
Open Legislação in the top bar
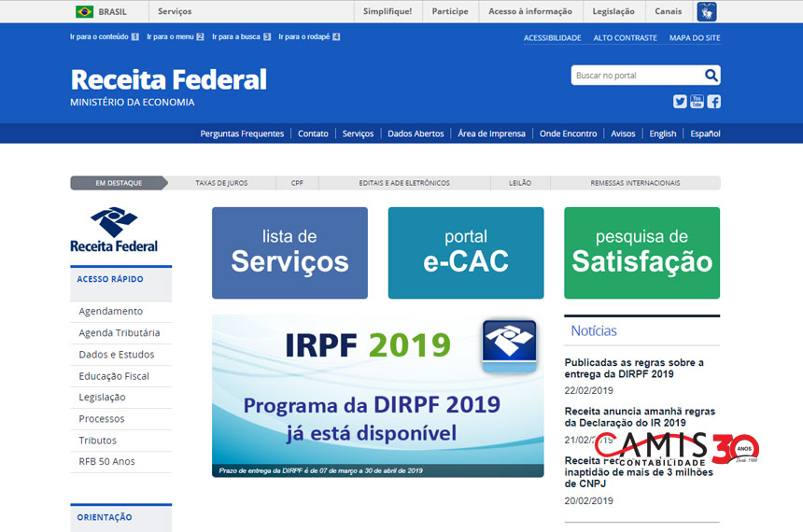[x=613, y=11]
